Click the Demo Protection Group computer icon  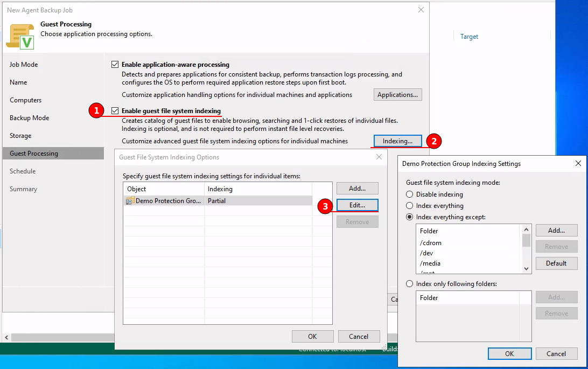point(130,200)
